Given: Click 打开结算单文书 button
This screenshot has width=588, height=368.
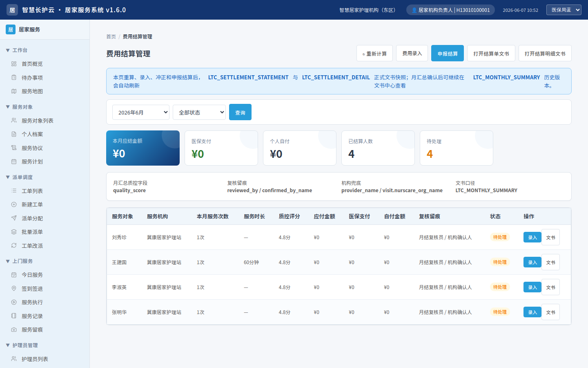Looking at the screenshot, I should pyautogui.click(x=491, y=53).
